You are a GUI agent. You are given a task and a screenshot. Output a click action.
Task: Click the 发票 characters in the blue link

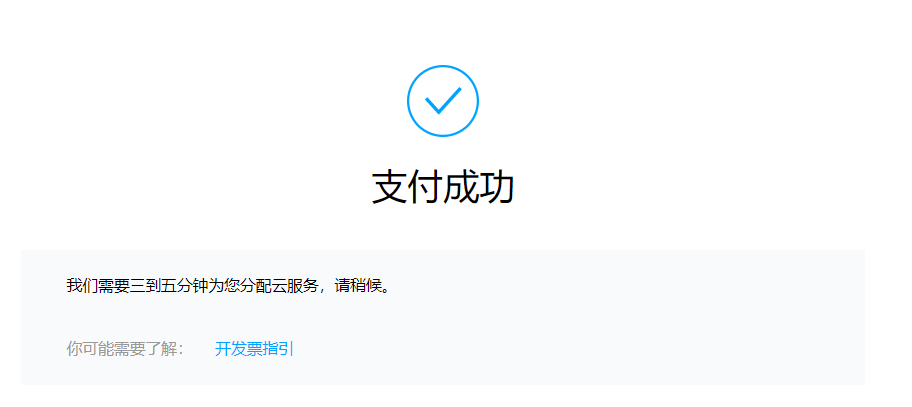(246, 349)
